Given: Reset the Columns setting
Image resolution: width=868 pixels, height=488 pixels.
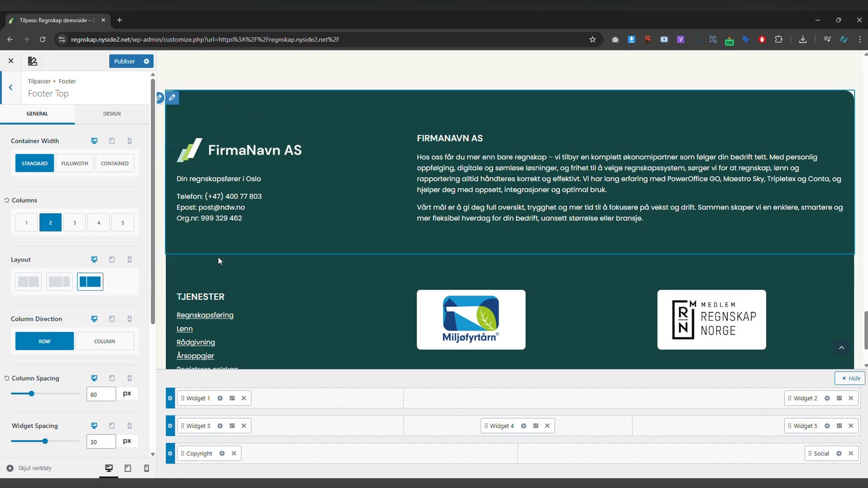Looking at the screenshot, I should click(7, 200).
